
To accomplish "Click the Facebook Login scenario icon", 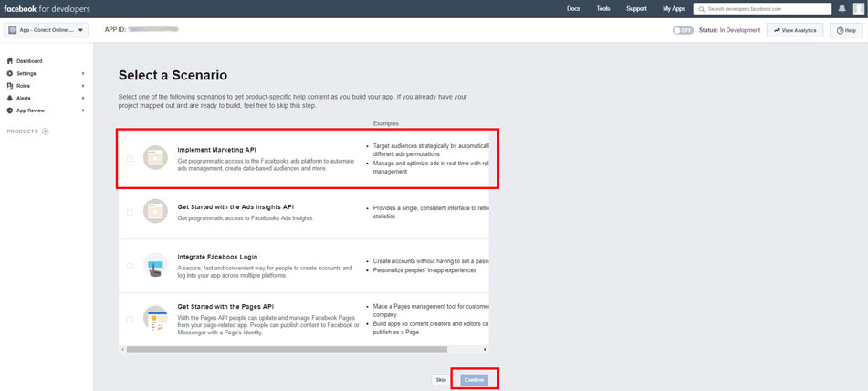I will 155,264.
